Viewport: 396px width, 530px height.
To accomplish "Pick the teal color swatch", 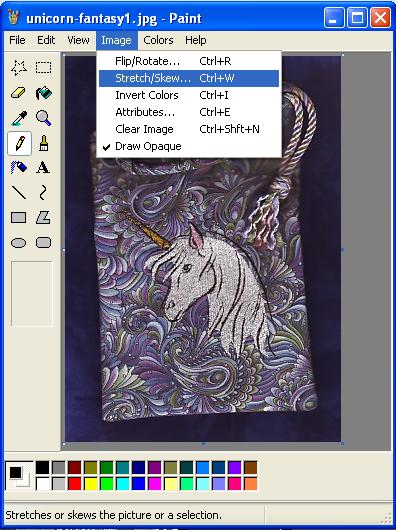I will (123, 468).
